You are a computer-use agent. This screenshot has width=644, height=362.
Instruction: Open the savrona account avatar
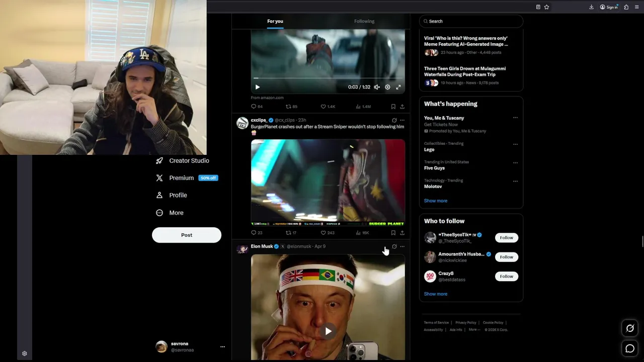click(162, 346)
